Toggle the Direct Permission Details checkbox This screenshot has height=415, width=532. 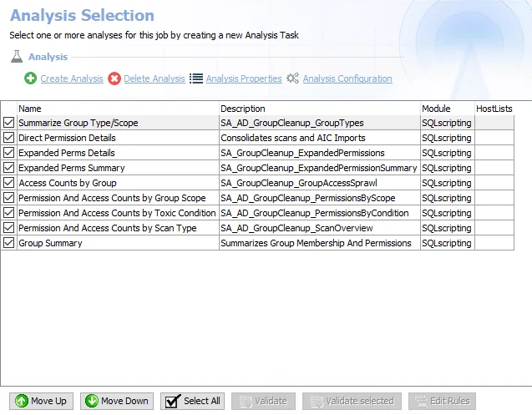[x=9, y=138]
